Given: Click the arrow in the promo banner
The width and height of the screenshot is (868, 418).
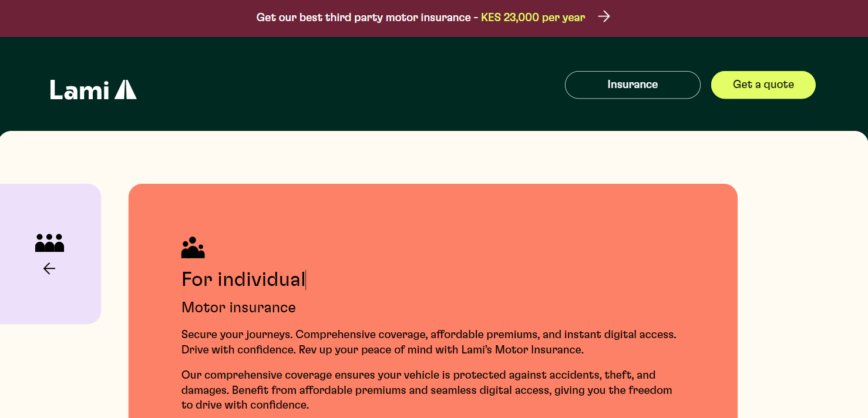Looking at the screenshot, I should (x=604, y=17).
